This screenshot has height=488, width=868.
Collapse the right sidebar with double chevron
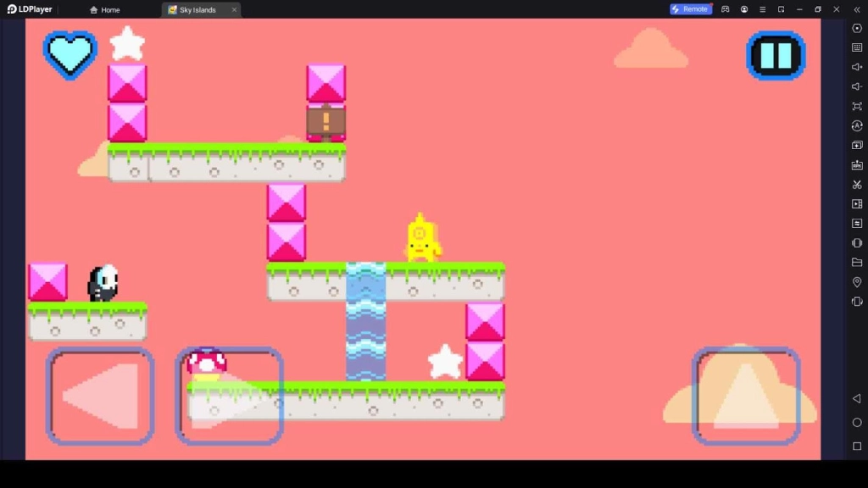857,9
